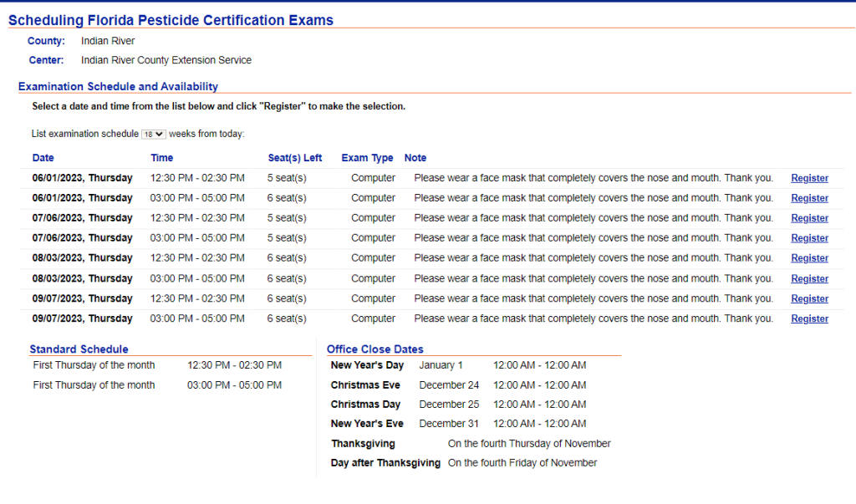The height and width of the screenshot is (504, 856).
Task: Click the Exam Type column header
Action: (x=367, y=158)
